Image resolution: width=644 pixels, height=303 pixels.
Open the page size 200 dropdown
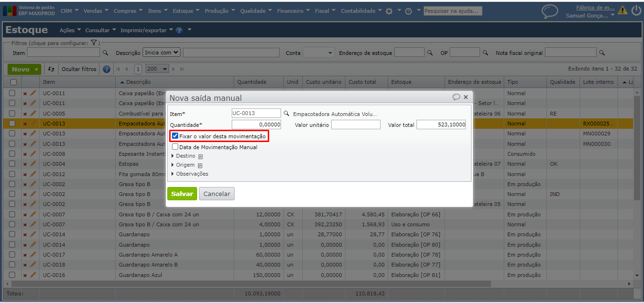click(158, 69)
